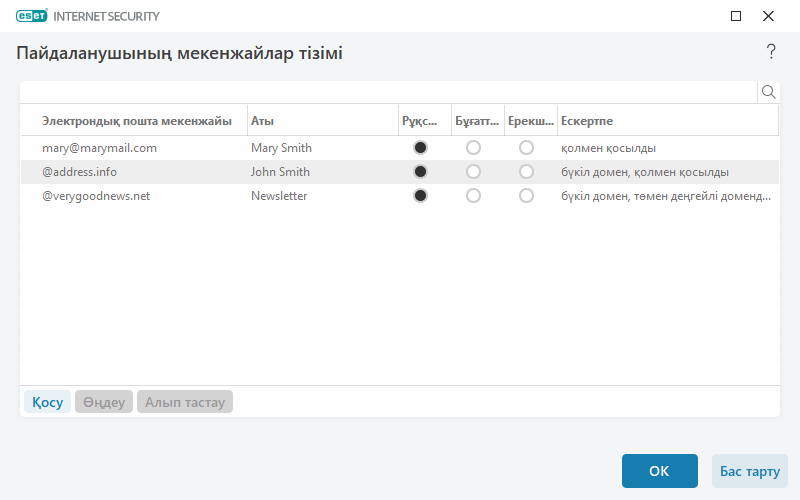Image resolution: width=800 pixels, height=500 pixels.
Task: Click the ESET logo in title bar
Action: coord(31,16)
